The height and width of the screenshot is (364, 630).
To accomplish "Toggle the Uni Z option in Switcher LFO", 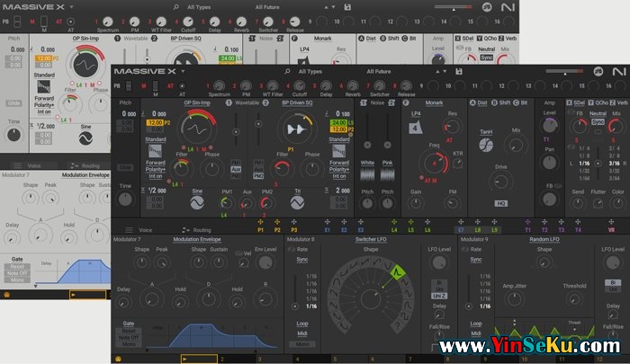I will pyautogui.click(x=438, y=297).
